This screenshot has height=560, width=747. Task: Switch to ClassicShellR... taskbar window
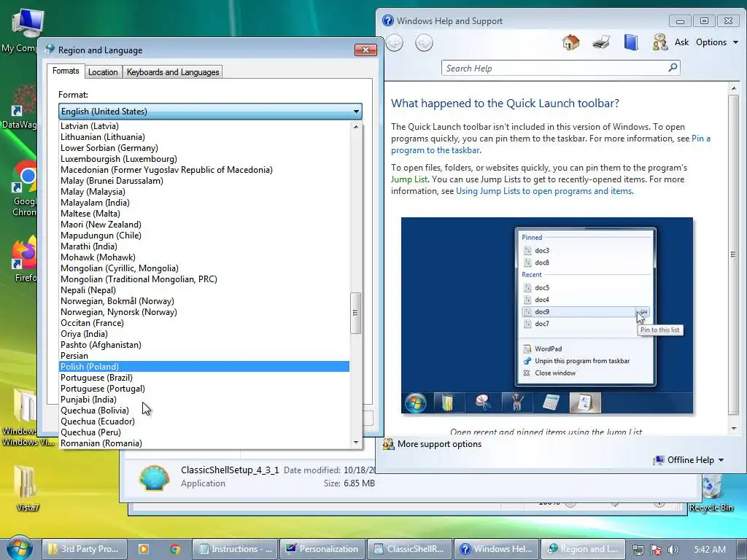409,549
